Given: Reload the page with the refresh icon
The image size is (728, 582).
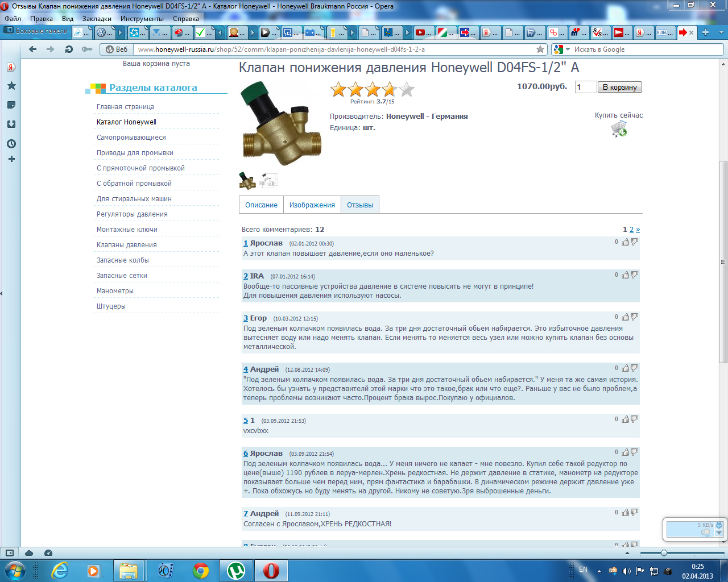Looking at the screenshot, I should click(69, 49).
